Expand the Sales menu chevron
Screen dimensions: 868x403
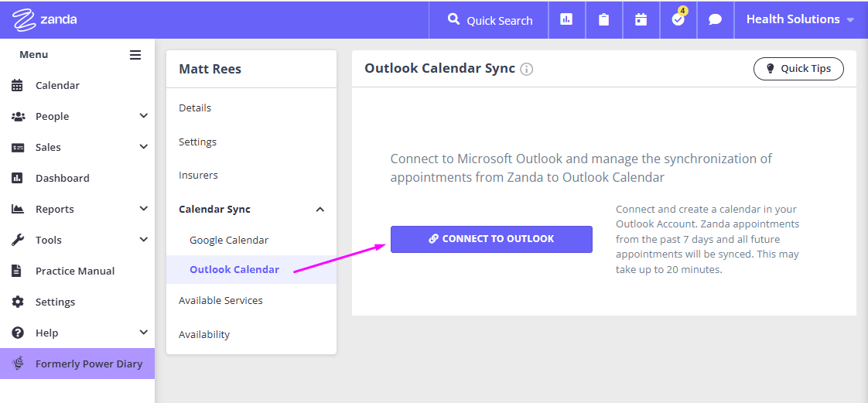tap(143, 147)
